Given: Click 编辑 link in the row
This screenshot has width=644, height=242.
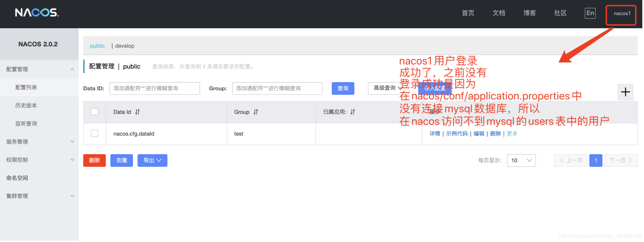Looking at the screenshot, I should [x=479, y=133].
